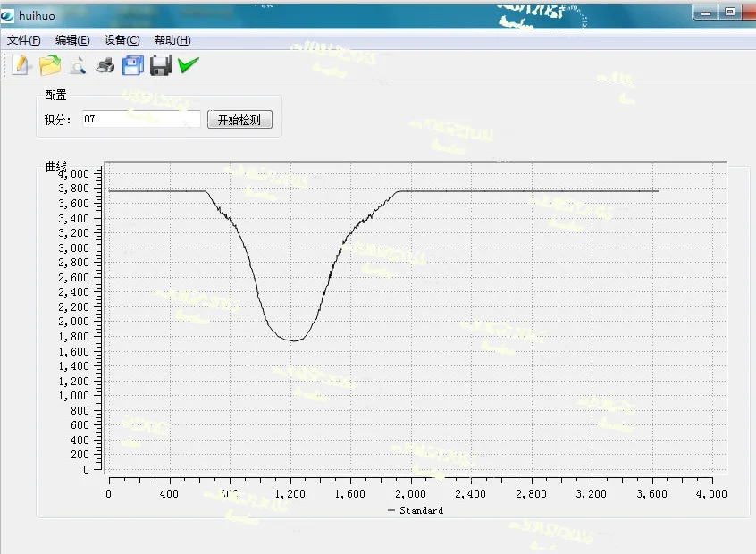This screenshot has height=554, width=756.
Task: Open the 帮助(H) menu
Action: 172,40
